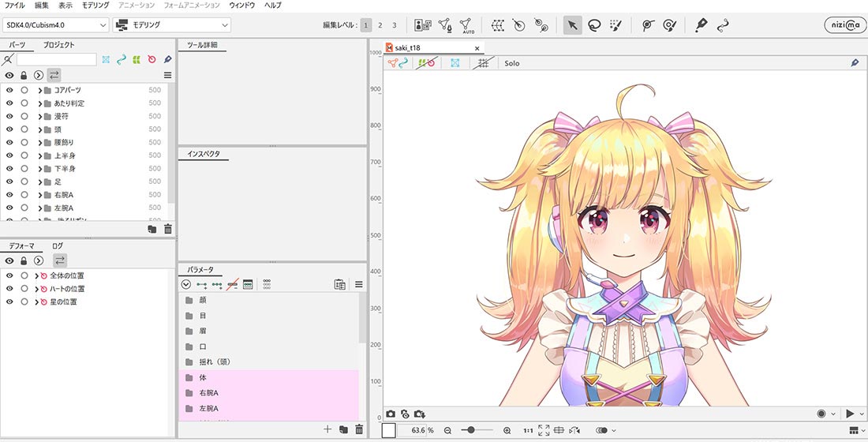Delete selected part with parts trash icon
Screen dimensions: 868x442
pos(168,229)
